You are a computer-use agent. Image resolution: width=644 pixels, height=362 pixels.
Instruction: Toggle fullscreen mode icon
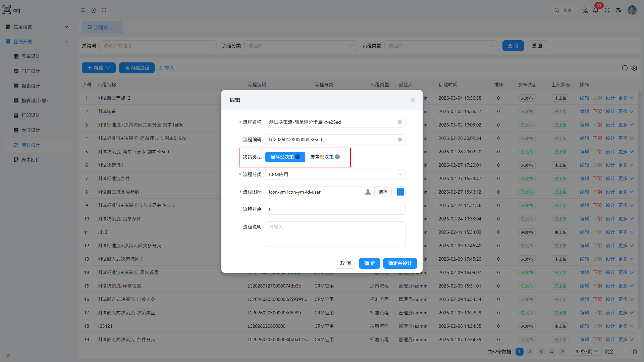tap(607, 10)
